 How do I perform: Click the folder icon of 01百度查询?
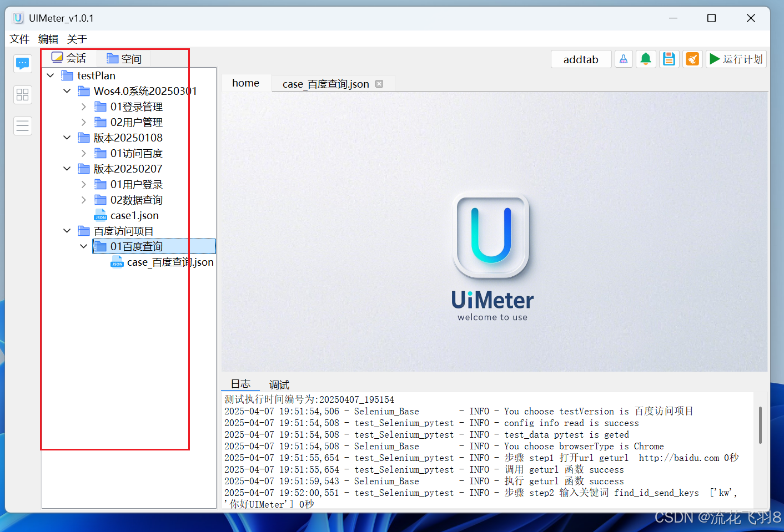[x=100, y=246]
